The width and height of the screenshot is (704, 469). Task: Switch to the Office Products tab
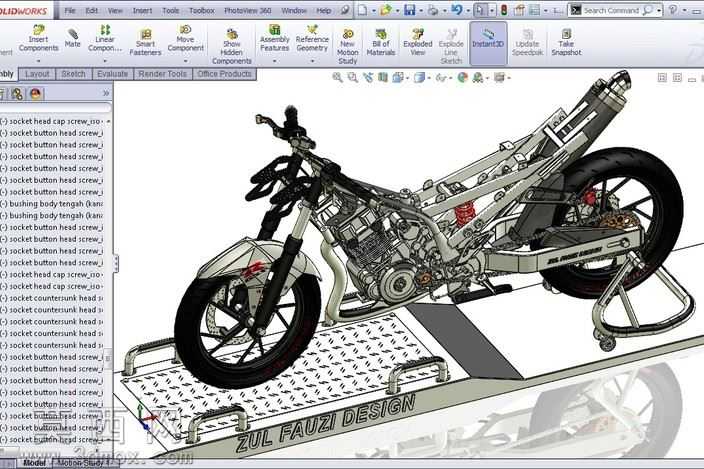pos(224,74)
